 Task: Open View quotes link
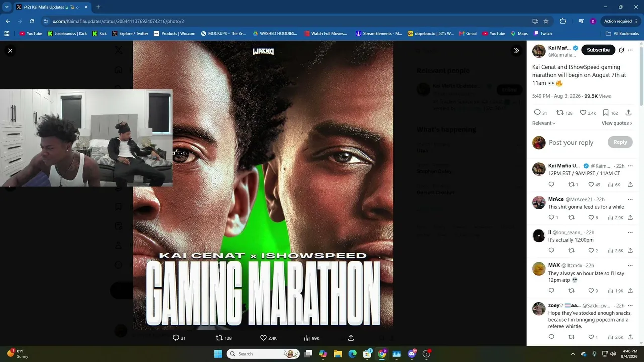pyautogui.click(x=617, y=123)
